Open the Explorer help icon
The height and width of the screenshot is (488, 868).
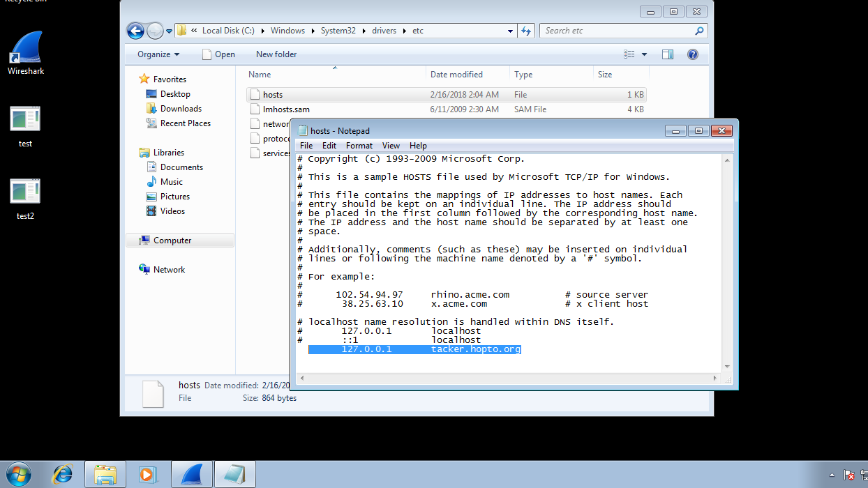pos(693,54)
